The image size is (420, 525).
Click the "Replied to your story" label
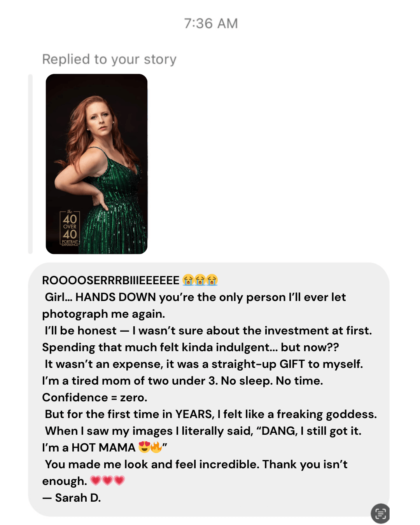(109, 59)
